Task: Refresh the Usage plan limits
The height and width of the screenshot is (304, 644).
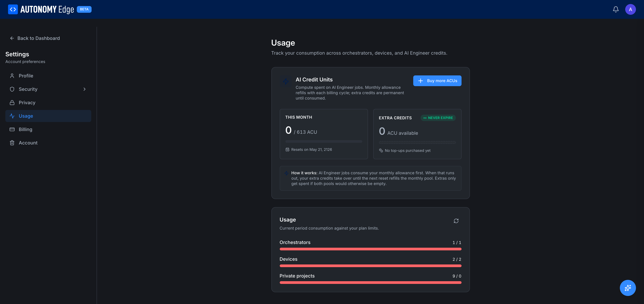Action: (456, 221)
